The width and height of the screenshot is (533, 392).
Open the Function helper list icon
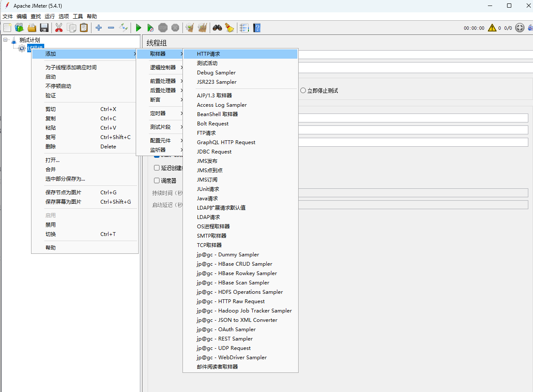tap(244, 28)
